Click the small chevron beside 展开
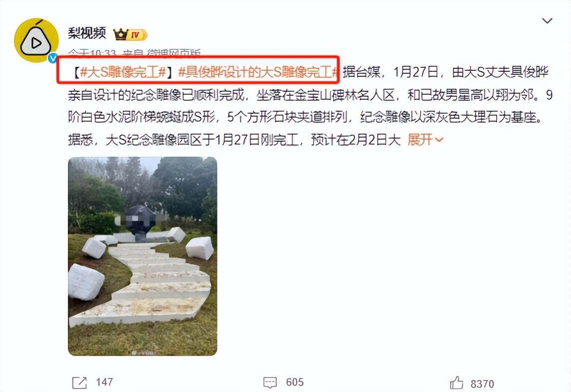 pos(439,140)
